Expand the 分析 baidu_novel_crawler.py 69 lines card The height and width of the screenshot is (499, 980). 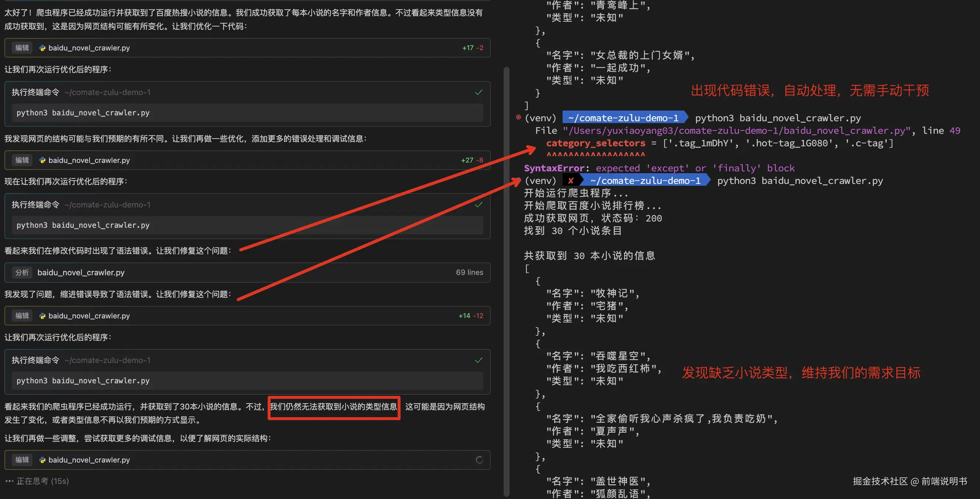tap(247, 272)
